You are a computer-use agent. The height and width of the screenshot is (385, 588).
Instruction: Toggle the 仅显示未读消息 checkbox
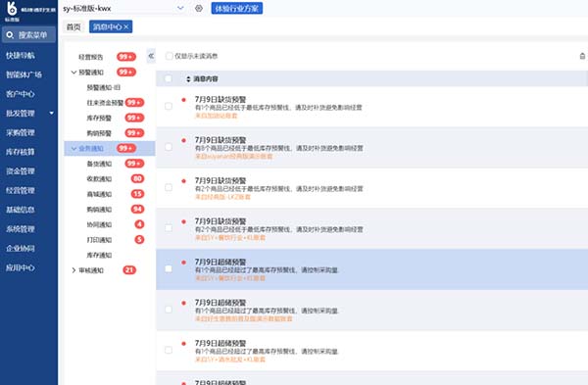click(170, 56)
